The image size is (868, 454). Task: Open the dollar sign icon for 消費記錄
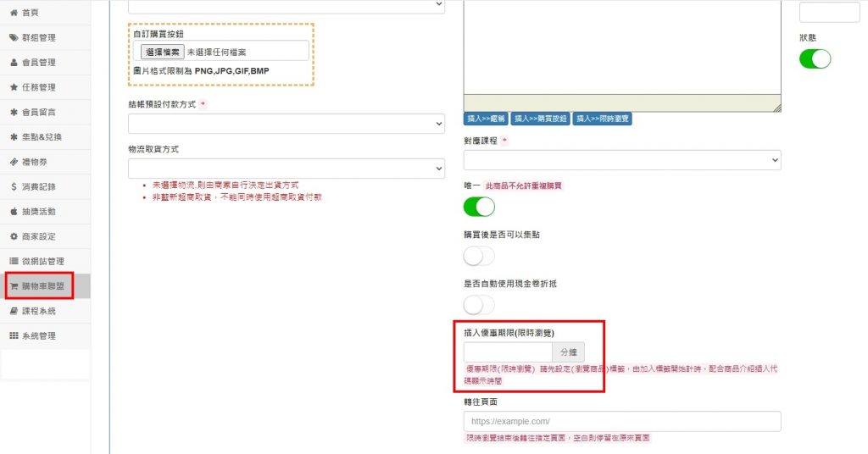[14, 187]
